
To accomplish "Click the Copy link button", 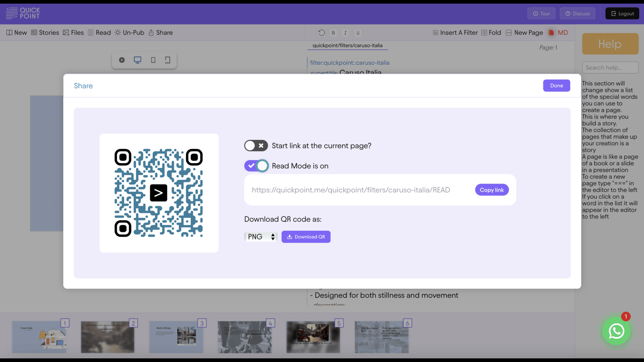I will tap(492, 190).
